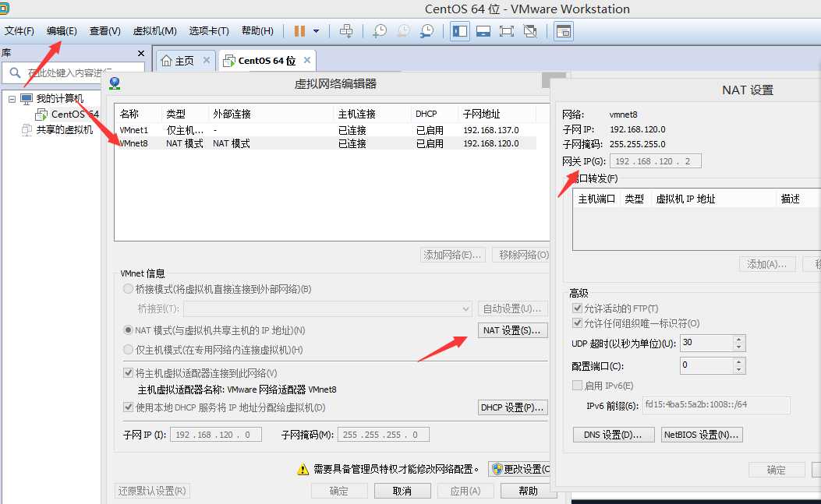
Task: Open the 选项卡(T) menu
Action: pos(209,31)
